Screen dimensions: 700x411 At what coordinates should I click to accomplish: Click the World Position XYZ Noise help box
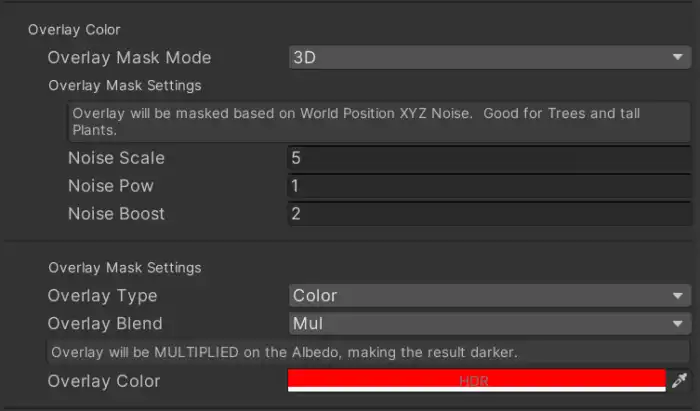[378, 122]
